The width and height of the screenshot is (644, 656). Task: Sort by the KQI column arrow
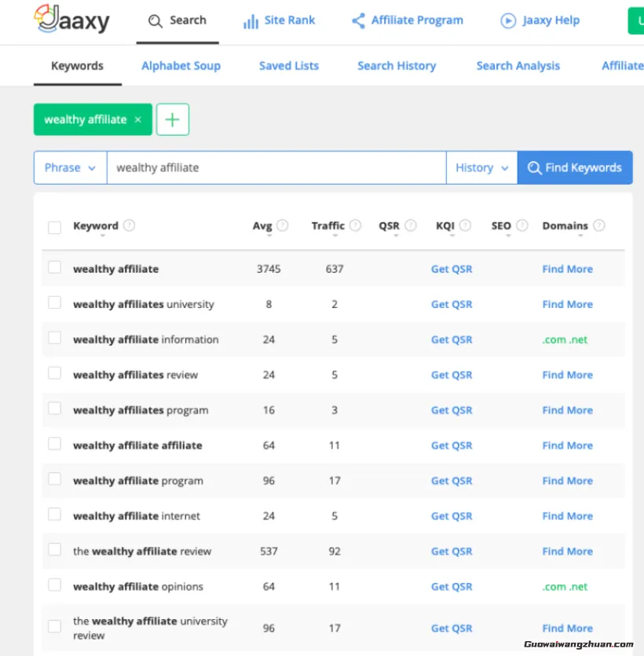pyautogui.click(x=452, y=236)
